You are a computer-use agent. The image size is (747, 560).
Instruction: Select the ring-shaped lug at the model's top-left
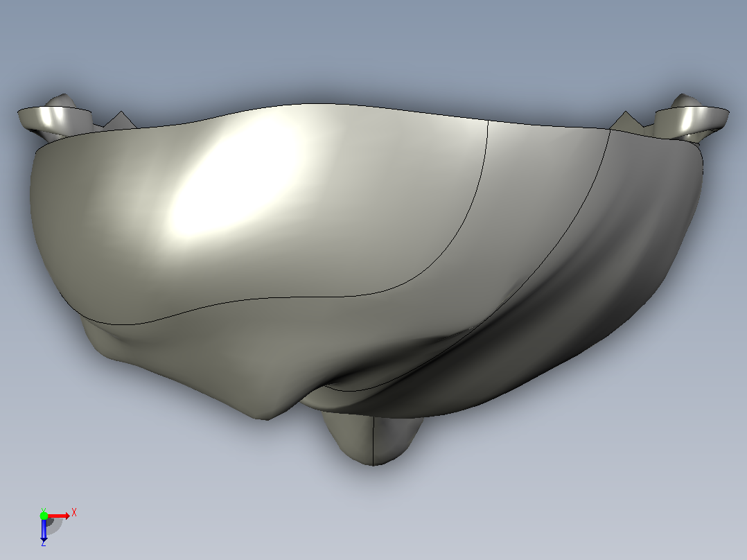click(54, 119)
